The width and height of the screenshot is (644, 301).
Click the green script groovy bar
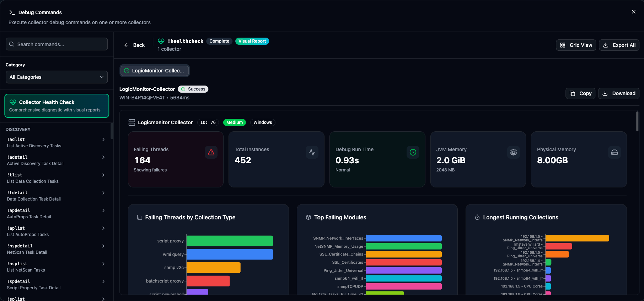(230, 241)
